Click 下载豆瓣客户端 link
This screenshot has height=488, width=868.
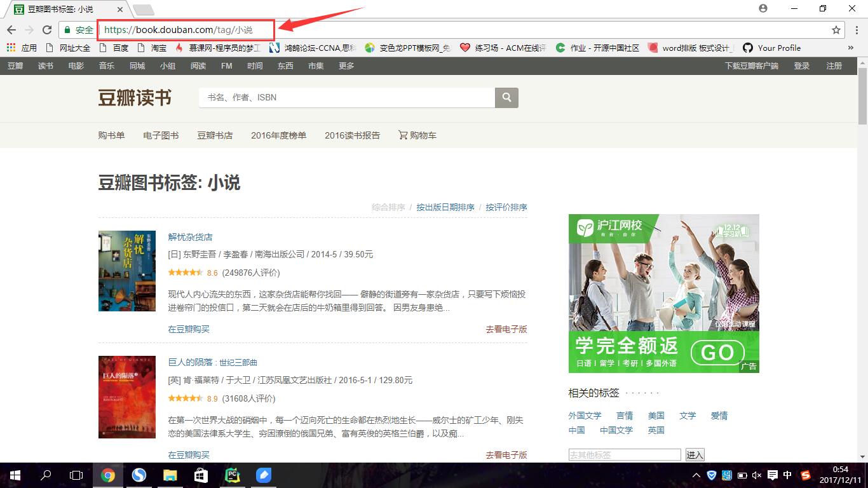pos(752,66)
